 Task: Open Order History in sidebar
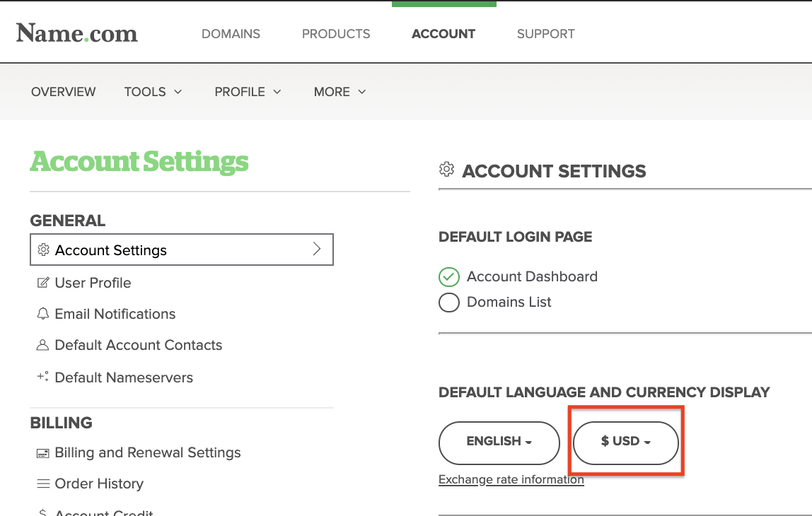99,484
